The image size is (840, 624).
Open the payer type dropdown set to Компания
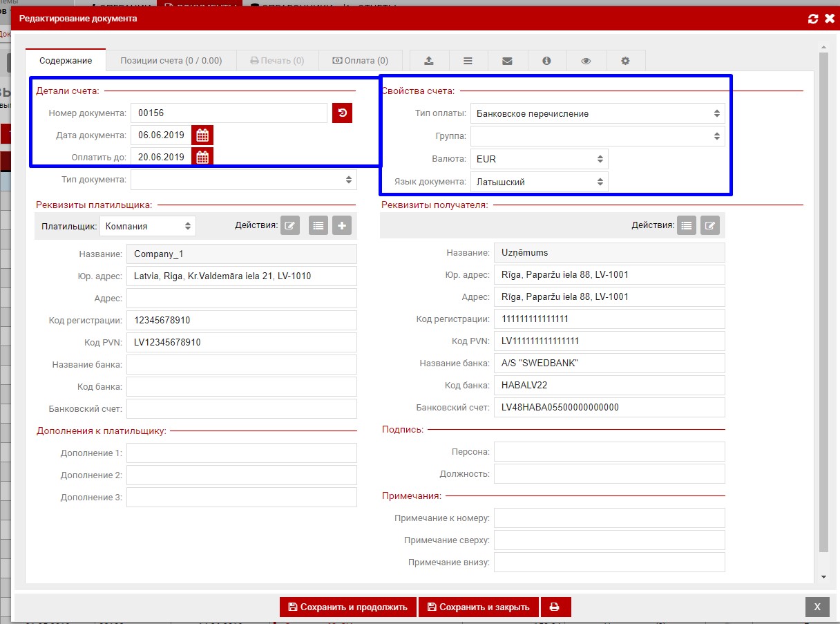(x=148, y=226)
